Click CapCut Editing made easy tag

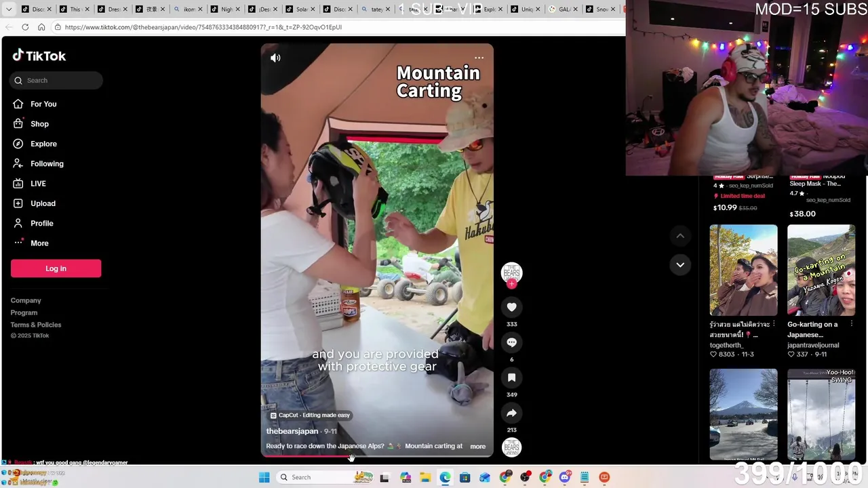pyautogui.click(x=310, y=415)
